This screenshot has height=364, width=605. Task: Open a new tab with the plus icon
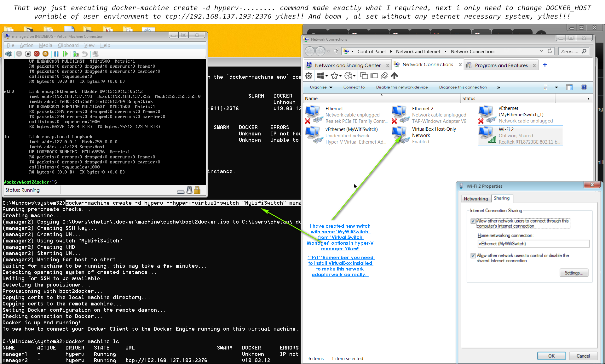pos(545,65)
